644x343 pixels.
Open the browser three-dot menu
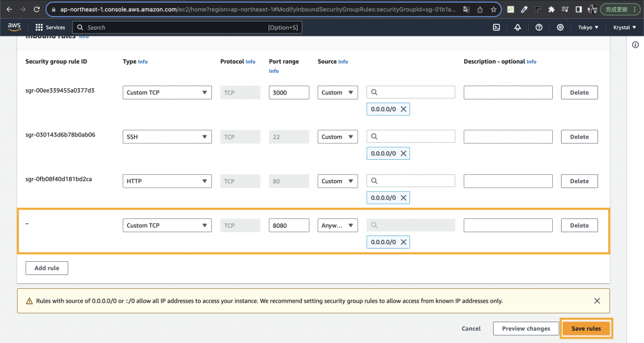point(635,9)
